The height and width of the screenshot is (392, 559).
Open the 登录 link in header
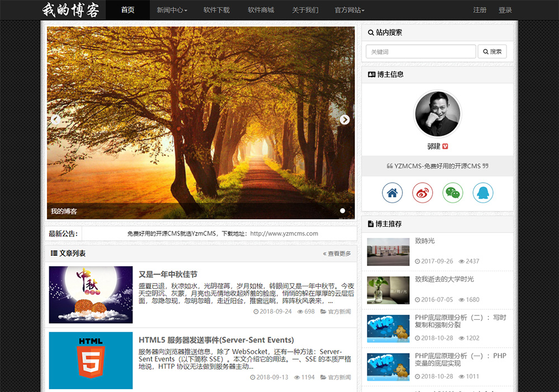pyautogui.click(x=505, y=10)
